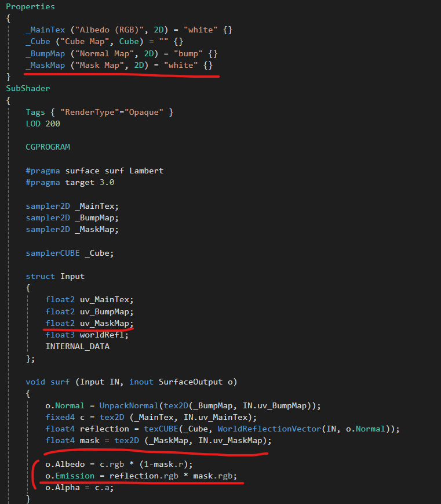Click the sampler2D _BumpMap declaration

click(x=72, y=217)
